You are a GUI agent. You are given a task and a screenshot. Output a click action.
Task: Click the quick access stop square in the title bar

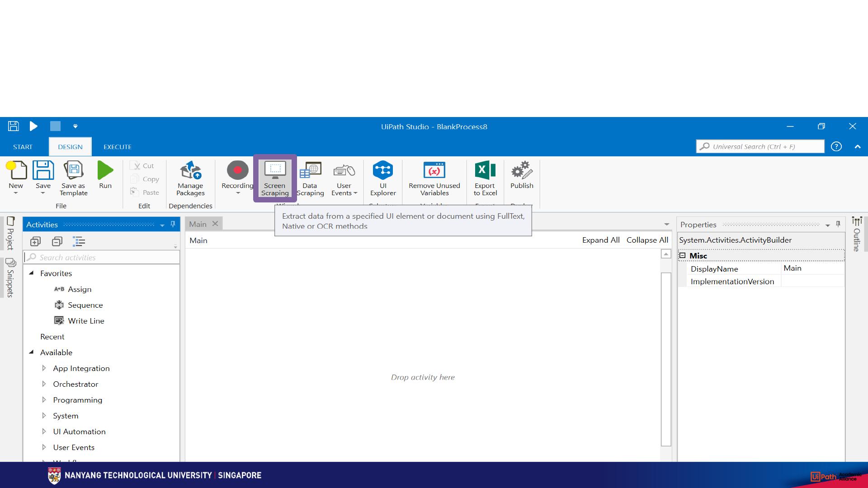[55, 126]
